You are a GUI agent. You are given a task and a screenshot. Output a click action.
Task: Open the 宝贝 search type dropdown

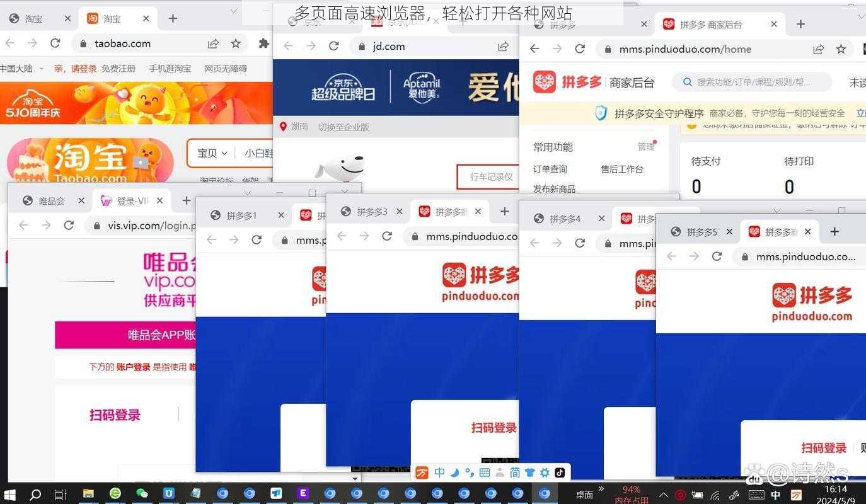coord(212,153)
